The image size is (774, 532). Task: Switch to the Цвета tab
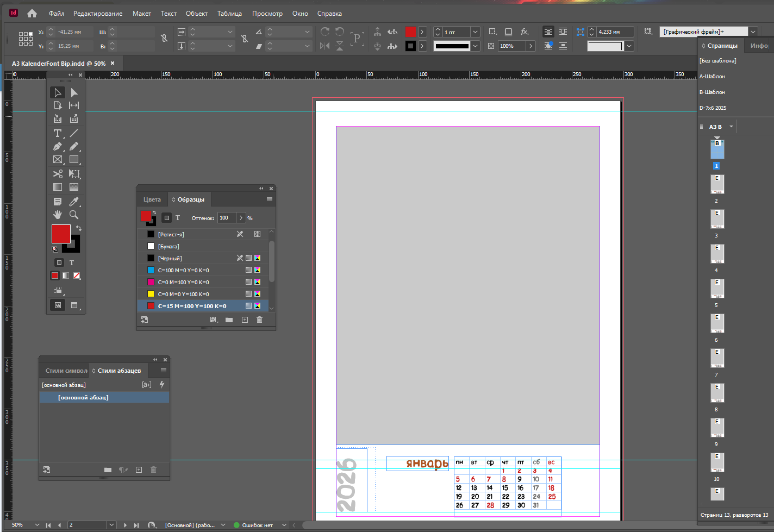[152, 199]
